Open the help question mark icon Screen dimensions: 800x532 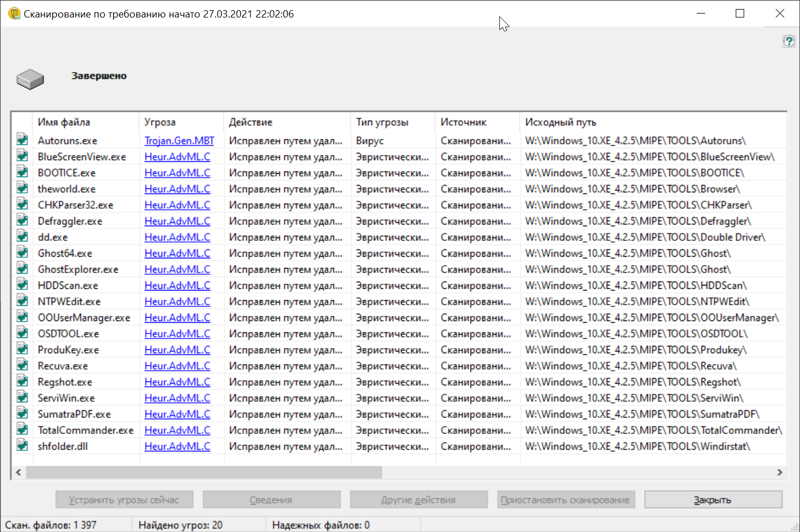[x=789, y=41]
